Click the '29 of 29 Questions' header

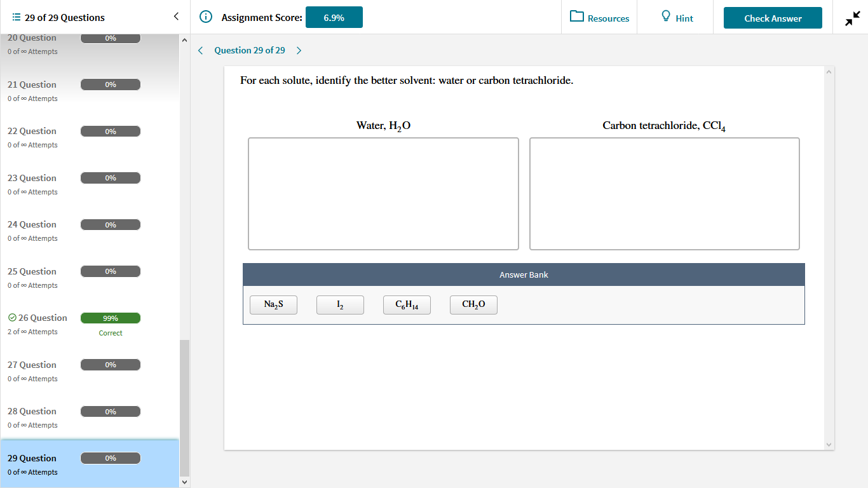pyautogui.click(x=65, y=18)
